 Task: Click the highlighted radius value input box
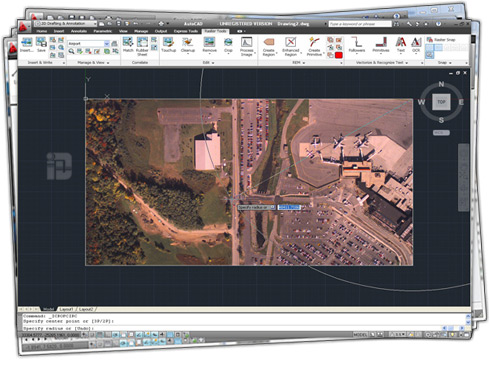[x=289, y=207]
